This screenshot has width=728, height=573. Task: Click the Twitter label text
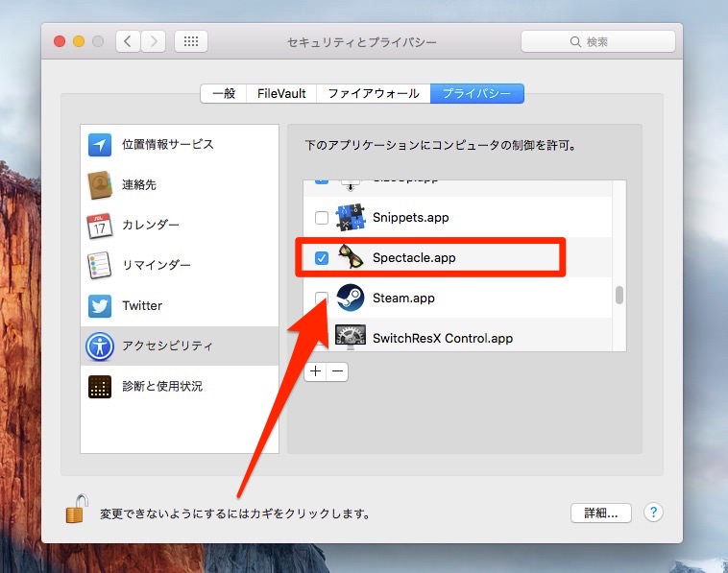click(x=142, y=305)
